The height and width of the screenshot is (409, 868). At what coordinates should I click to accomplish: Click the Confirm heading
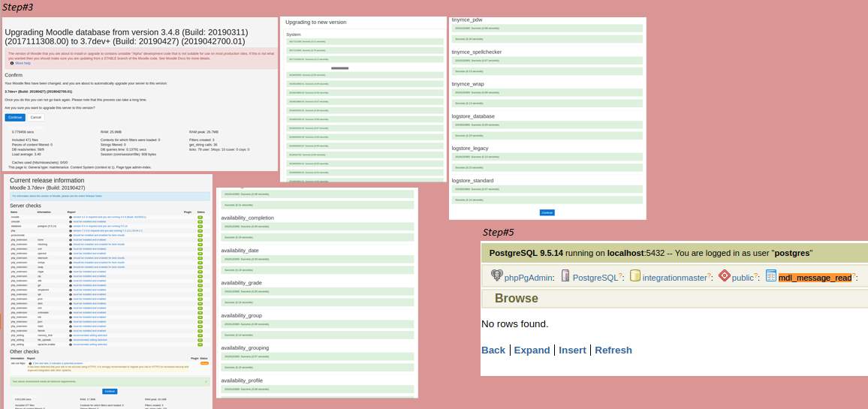[14, 75]
